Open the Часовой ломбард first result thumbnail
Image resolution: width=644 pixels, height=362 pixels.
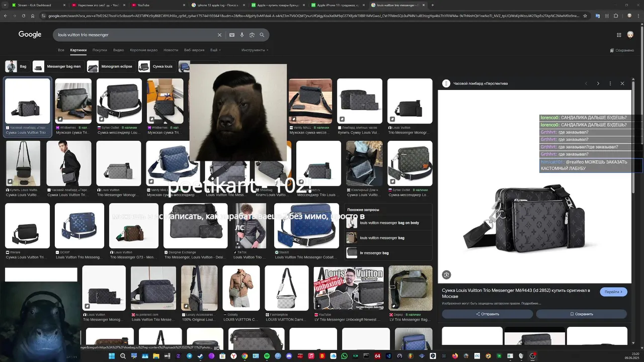click(27, 101)
